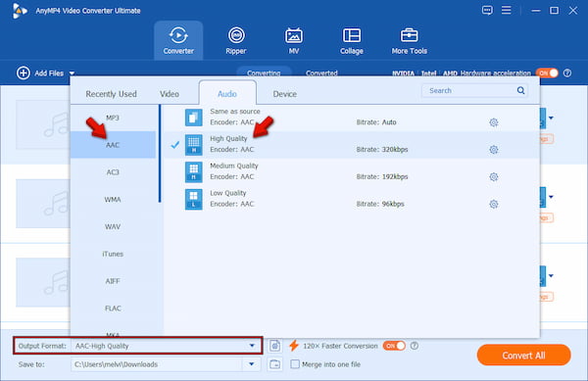Viewport: 588px width, 381px height.
Task: Click the search magnifier icon
Action: coord(520,90)
